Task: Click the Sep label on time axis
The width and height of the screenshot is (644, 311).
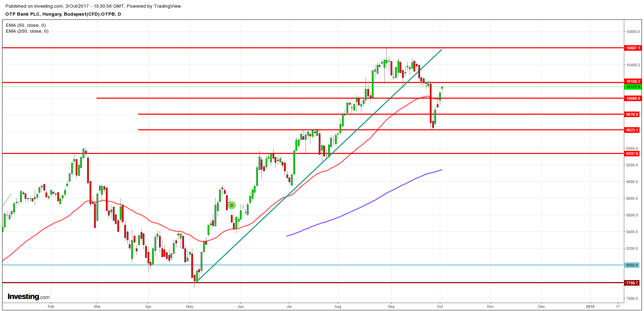Action: tap(391, 306)
